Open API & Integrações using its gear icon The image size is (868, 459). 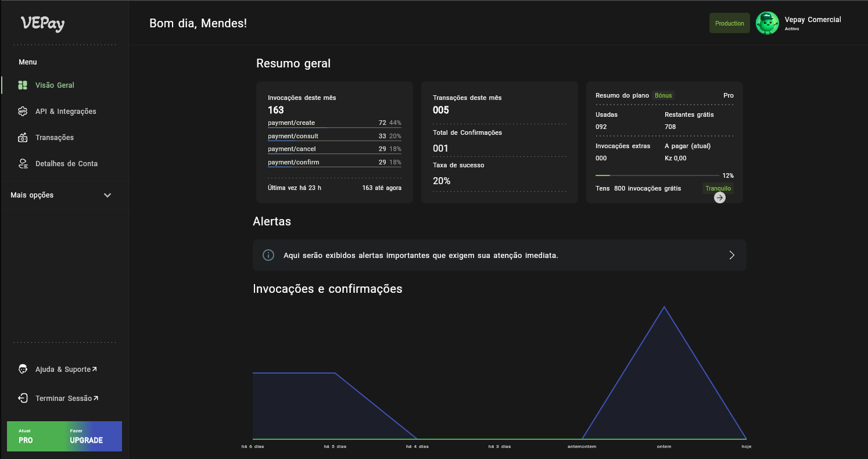[x=22, y=111]
